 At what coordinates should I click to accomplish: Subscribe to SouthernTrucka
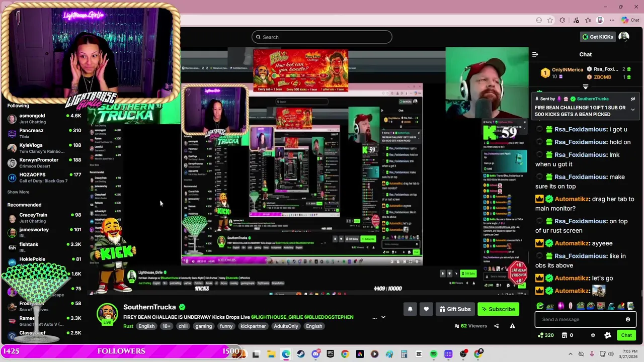(x=498, y=309)
